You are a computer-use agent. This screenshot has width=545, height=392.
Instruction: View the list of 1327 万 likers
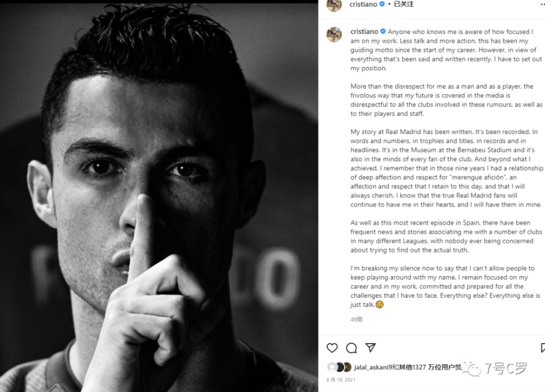click(429, 367)
